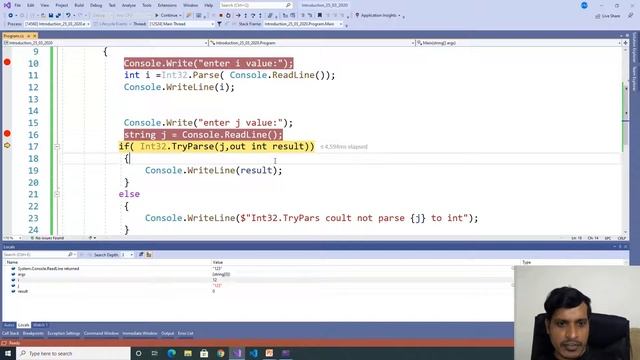Click the pin icon in Locals toolbar
This screenshot has height=360, width=640.
point(141,255)
